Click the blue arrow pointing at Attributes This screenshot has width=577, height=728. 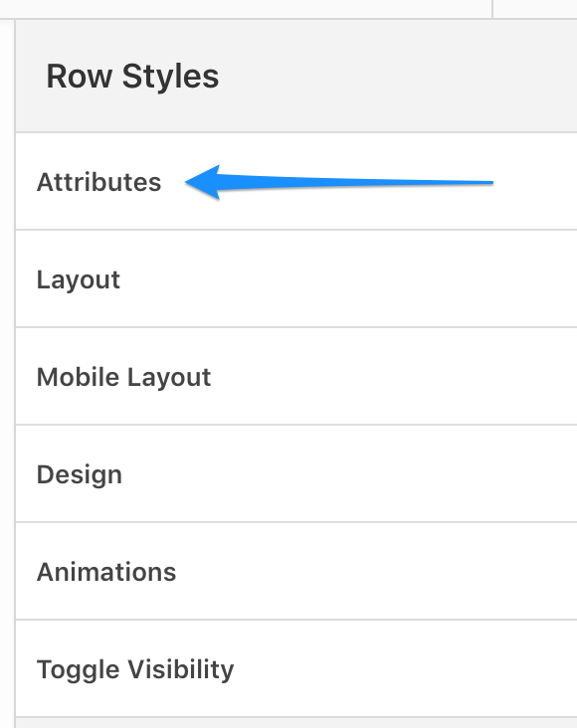click(338, 182)
